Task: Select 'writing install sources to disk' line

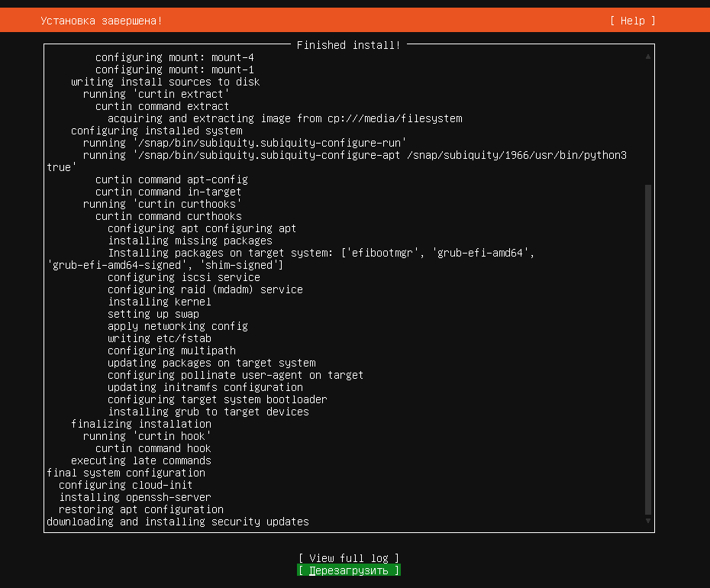Action: point(165,82)
